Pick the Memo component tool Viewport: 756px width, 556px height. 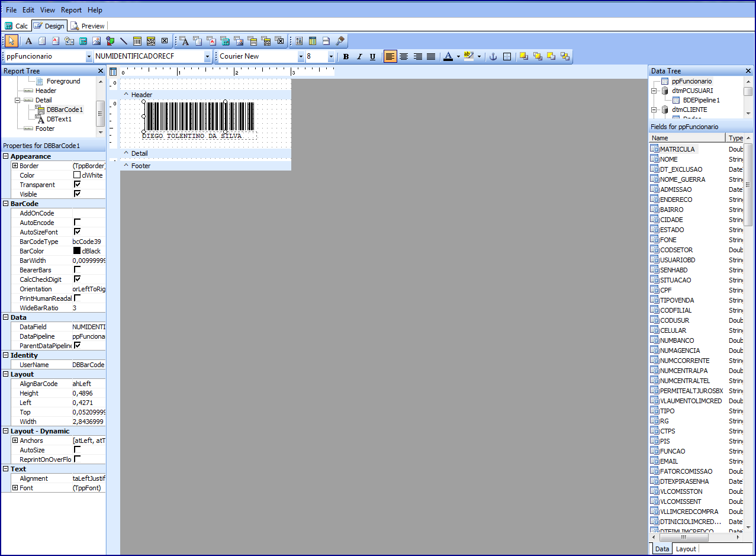coord(42,41)
